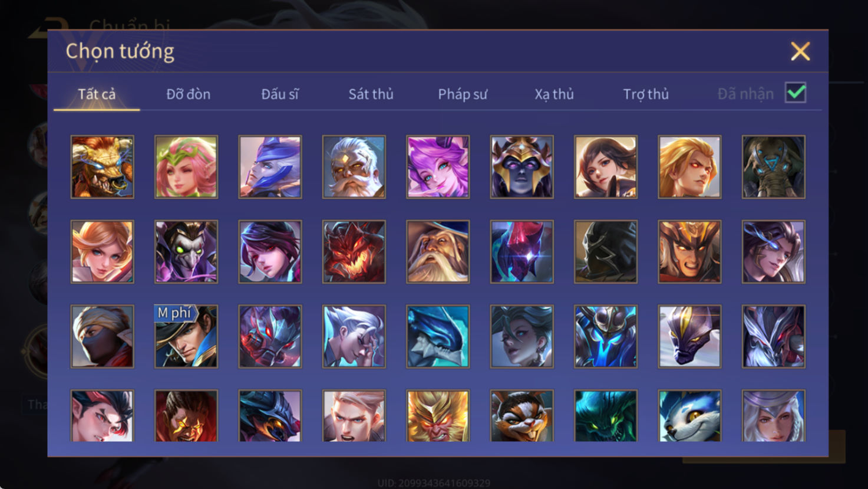Viewport: 868px width, 489px height.
Task: Select the purple-haired girl hero portrait
Action: point(438,167)
